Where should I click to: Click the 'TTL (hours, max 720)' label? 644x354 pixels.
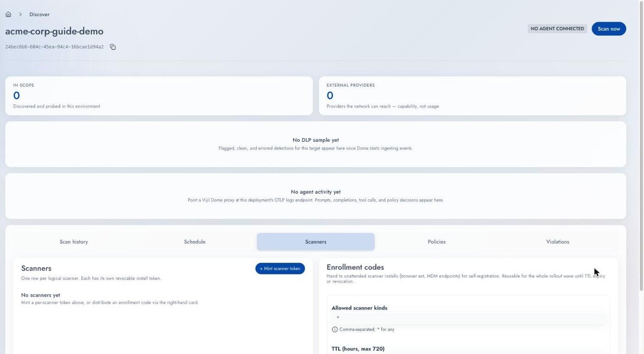point(358,349)
